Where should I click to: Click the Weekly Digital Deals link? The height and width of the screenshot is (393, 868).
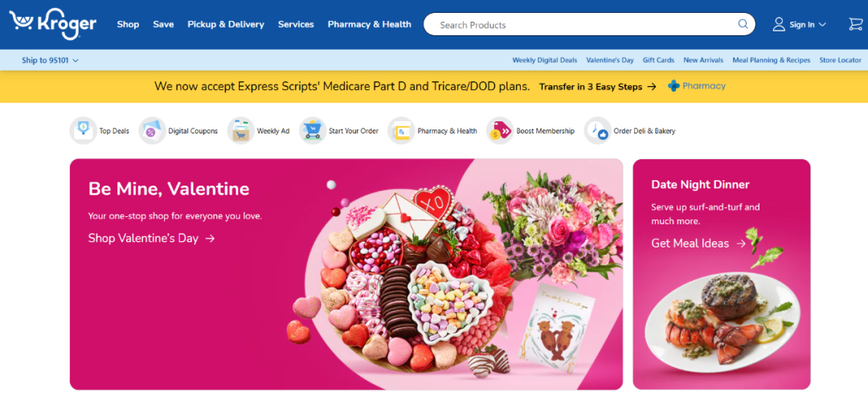(545, 60)
